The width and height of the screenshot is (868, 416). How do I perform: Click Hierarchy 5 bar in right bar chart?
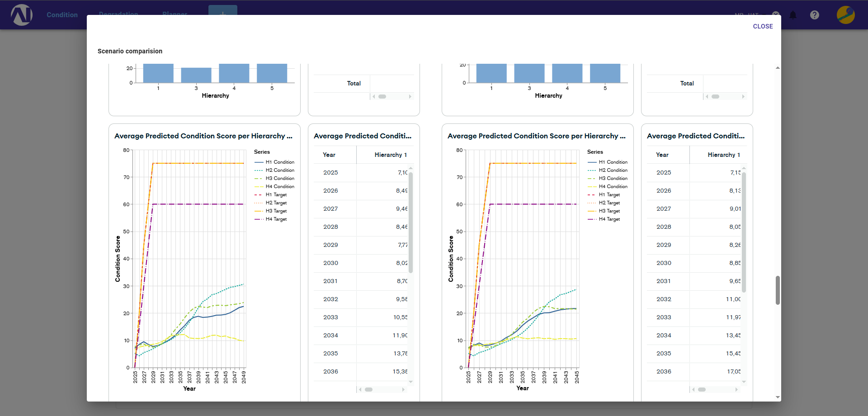[605, 73]
